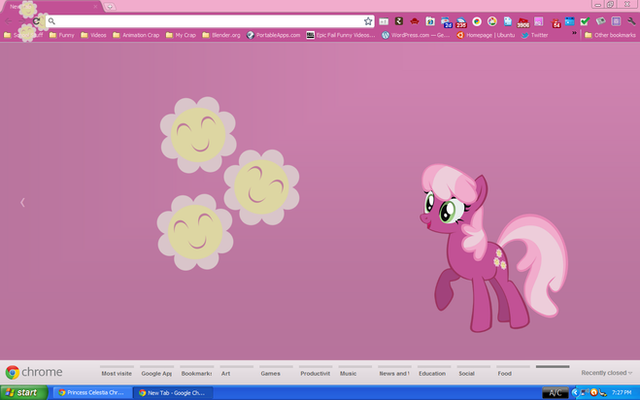This screenshot has height=400, width=640.
Task: Open the WordPress.com bookmark
Action: click(416, 35)
